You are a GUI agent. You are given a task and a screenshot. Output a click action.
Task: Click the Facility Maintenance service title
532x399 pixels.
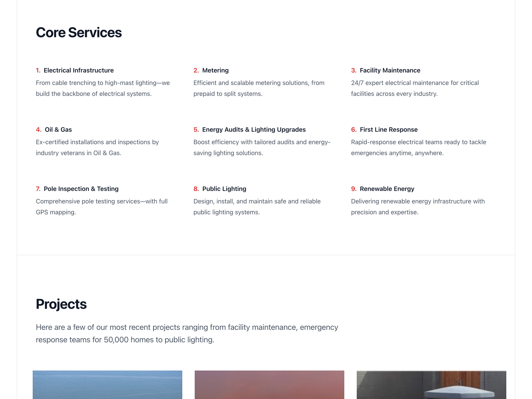pos(390,70)
